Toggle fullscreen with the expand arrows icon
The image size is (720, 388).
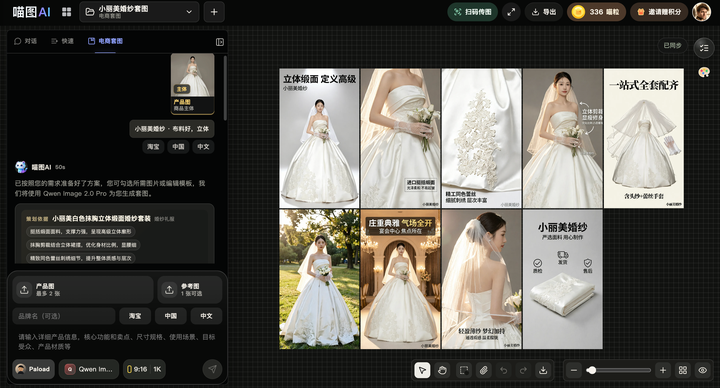(511, 12)
